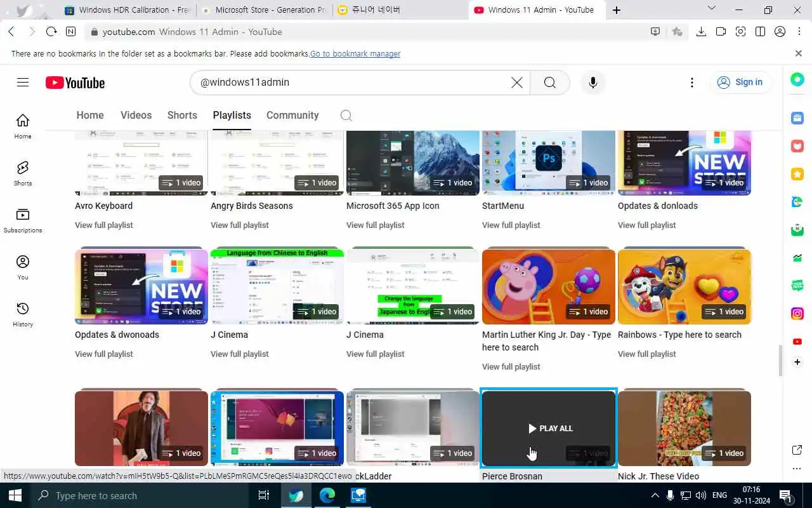Select the Playlists channel tab
Viewport: 812px width, 508px height.
tap(232, 115)
